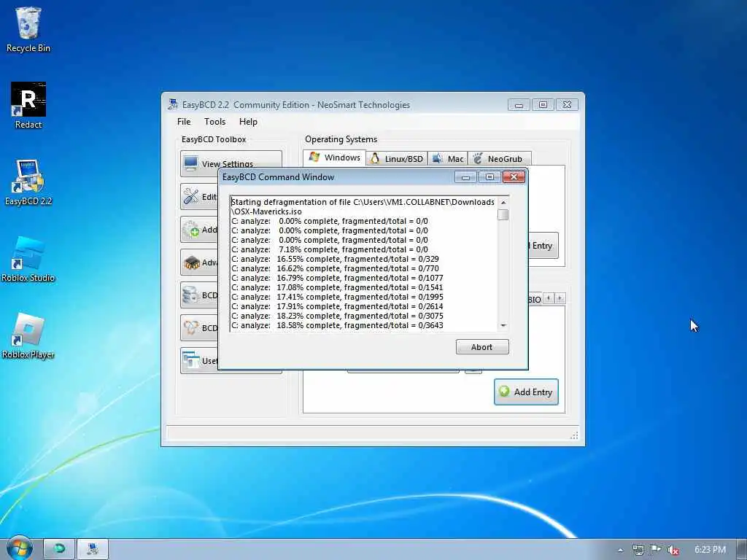The width and height of the screenshot is (747, 560).
Task: Select the EasyBCD 2.2 desktop shortcut
Action: point(28,182)
